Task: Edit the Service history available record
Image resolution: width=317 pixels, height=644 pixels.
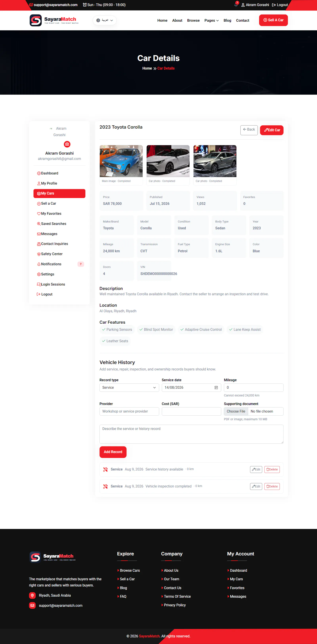Action: click(256, 469)
